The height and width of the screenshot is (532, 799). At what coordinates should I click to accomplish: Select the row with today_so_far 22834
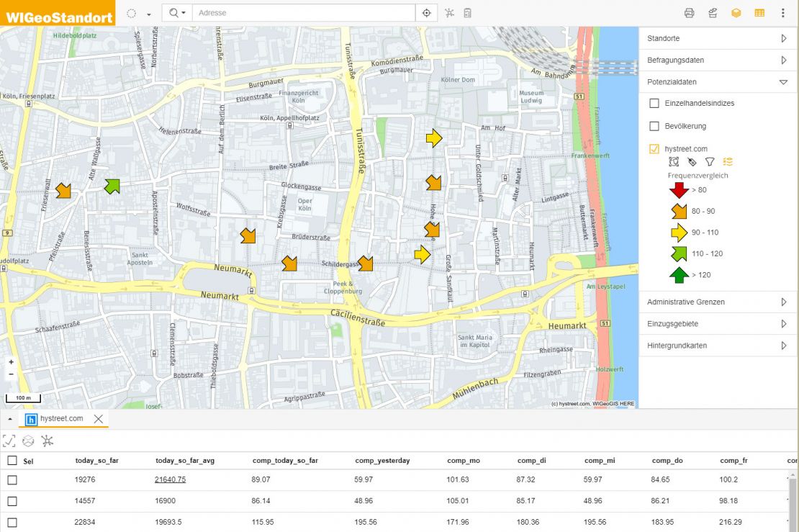(x=12, y=523)
